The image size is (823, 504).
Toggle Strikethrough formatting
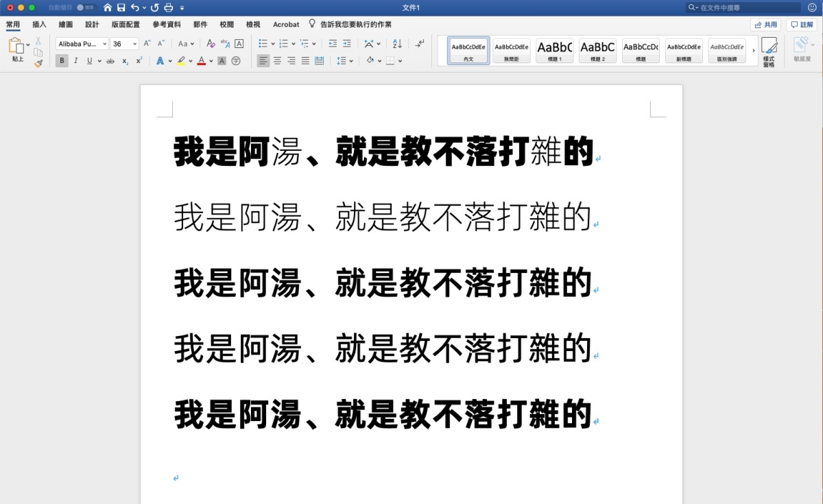110,60
